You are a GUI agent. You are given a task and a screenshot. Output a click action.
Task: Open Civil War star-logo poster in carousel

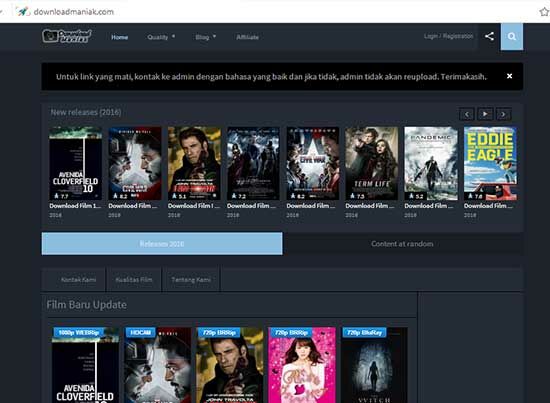313,163
